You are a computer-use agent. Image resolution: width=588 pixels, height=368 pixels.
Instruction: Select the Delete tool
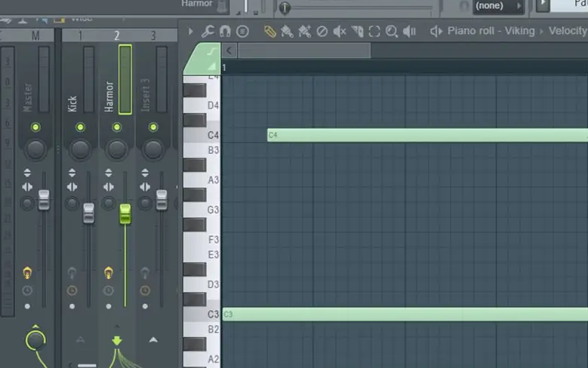(322, 32)
